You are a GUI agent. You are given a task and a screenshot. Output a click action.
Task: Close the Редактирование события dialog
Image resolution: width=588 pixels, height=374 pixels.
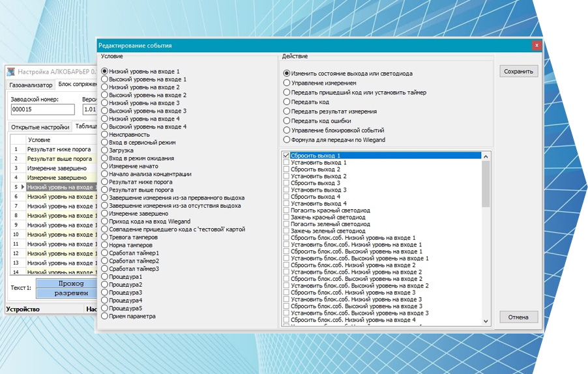coord(537,45)
